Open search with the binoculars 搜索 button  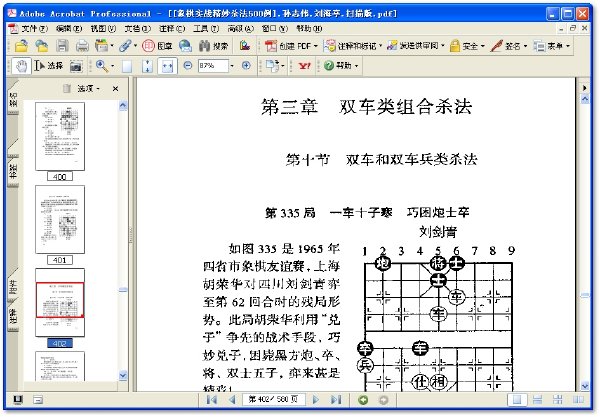[214, 46]
